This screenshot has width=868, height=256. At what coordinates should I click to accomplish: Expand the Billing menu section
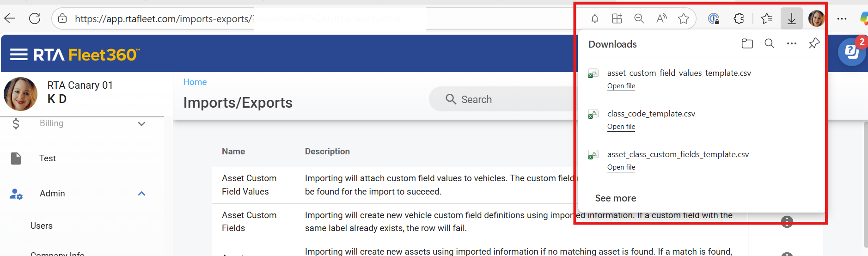coord(141,124)
